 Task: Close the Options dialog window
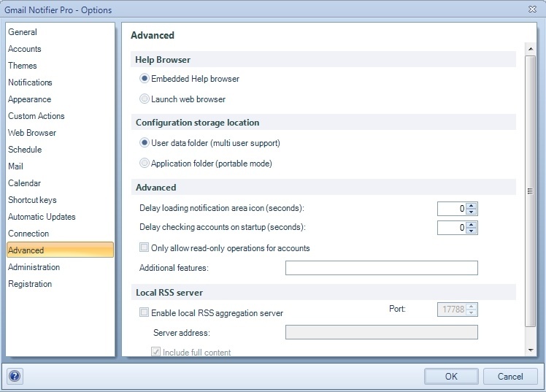click(x=532, y=9)
